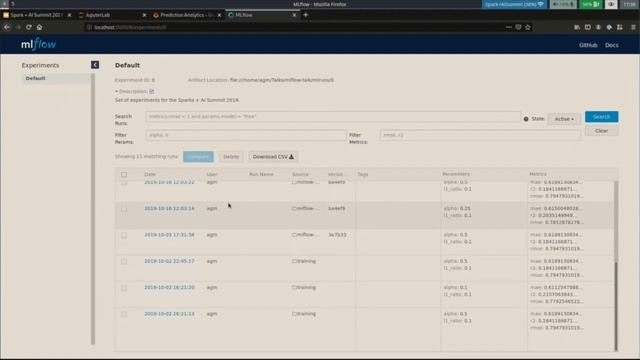
Task: Click the Wi-Fi network tray indicator
Action: (x=514, y=4)
